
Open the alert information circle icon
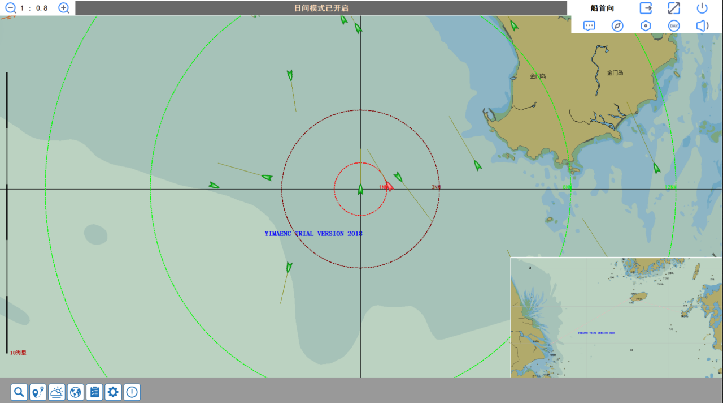[132, 392]
